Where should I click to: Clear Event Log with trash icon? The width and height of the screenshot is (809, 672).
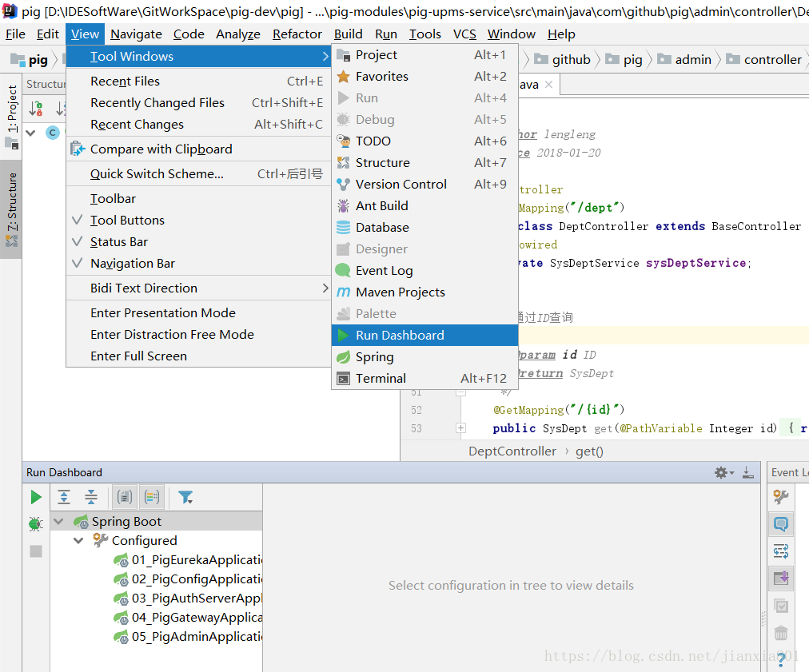(x=781, y=632)
